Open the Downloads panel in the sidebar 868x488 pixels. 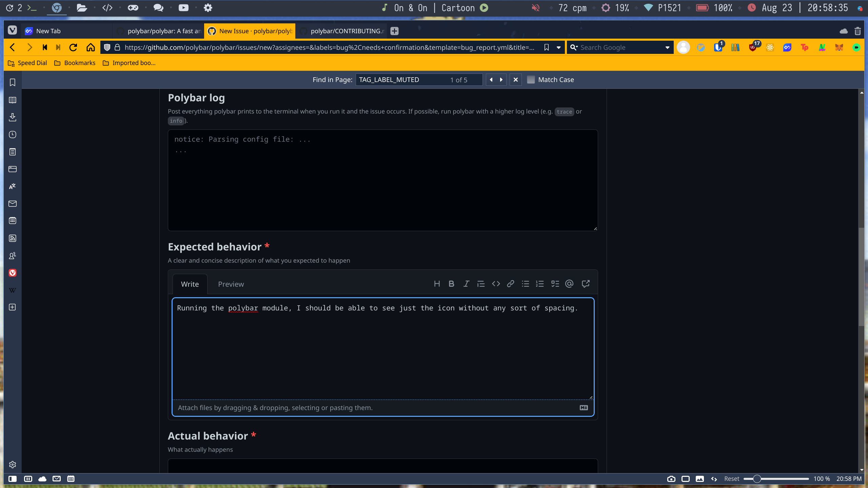13,117
